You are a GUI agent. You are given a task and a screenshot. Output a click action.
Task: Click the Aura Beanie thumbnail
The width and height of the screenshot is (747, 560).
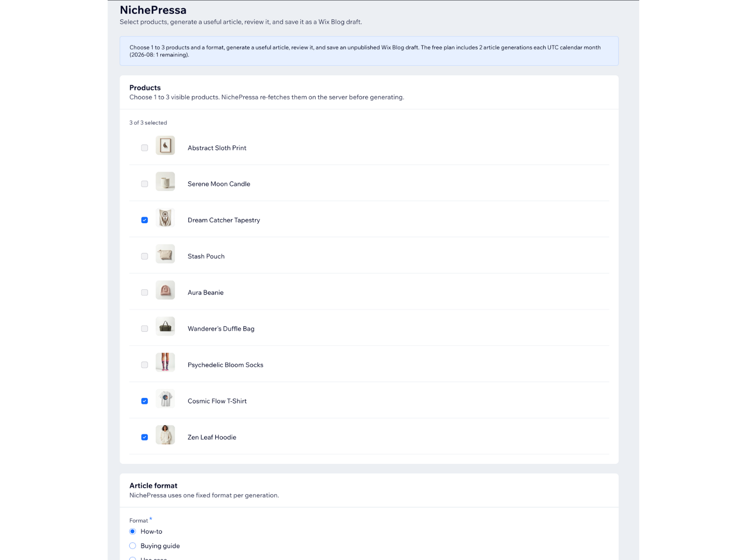pos(165,290)
